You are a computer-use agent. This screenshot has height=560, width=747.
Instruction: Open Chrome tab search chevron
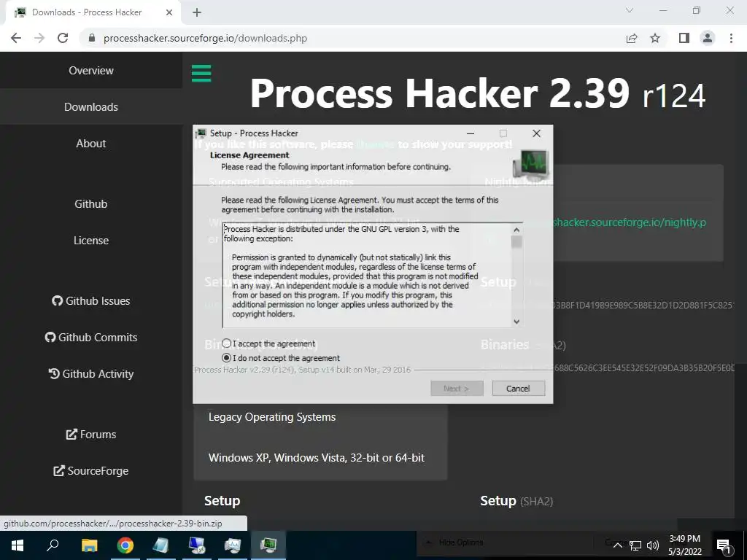click(x=630, y=10)
